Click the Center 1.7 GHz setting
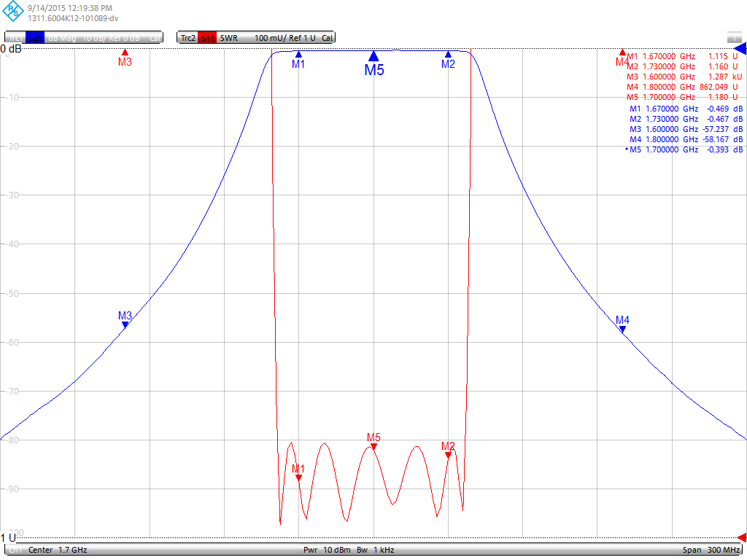Screen dimensions: 747x560 (x=58, y=550)
